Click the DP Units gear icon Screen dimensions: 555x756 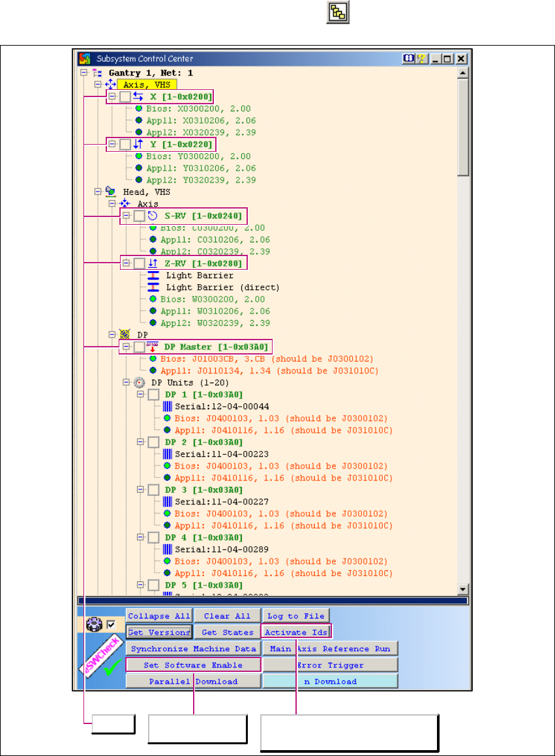click(x=138, y=383)
